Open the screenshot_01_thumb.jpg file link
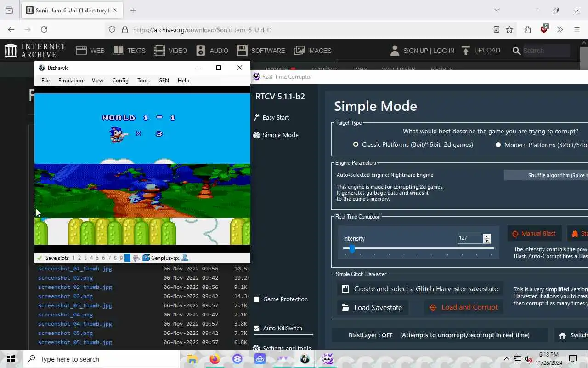This screenshot has height=368, width=588. 75,269
